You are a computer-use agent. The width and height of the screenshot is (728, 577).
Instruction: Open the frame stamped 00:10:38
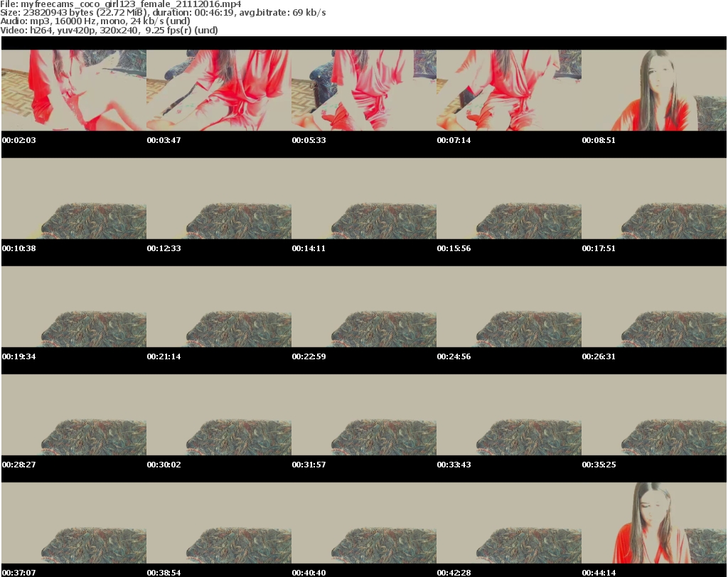(x=74, y=198)
